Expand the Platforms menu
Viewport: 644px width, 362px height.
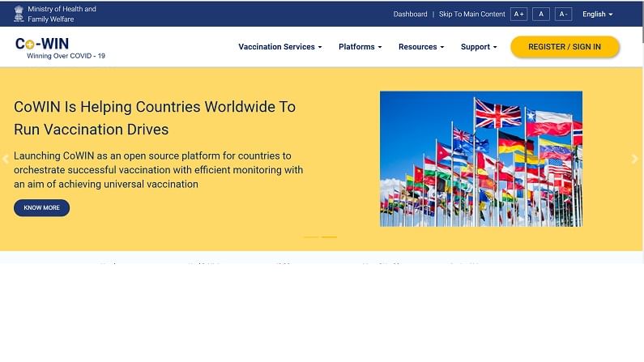tap(360, 47)
